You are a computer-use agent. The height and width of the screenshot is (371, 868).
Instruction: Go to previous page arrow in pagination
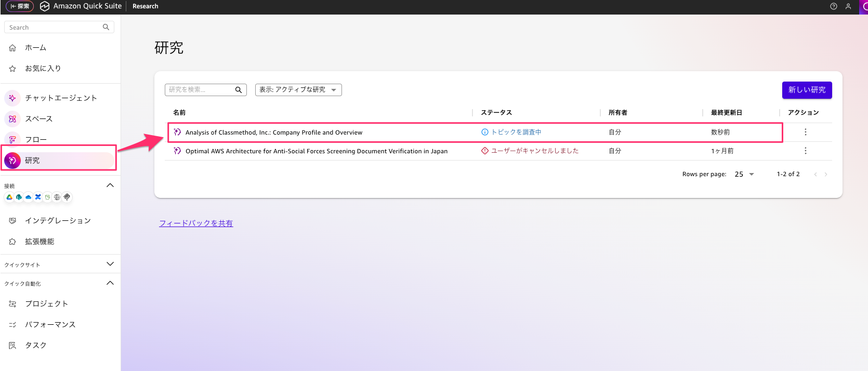coord(816,174)
